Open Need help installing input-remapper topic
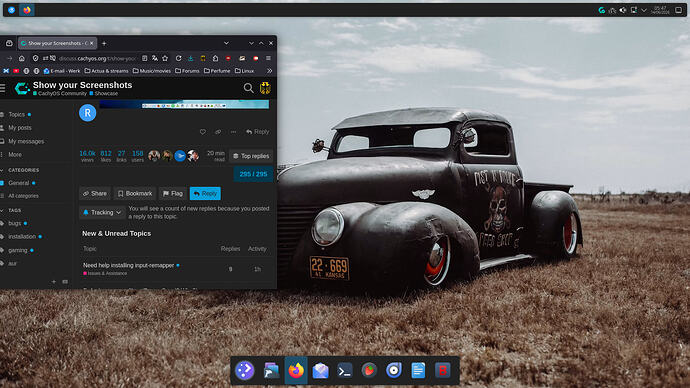The image size is (690, 388). pyautogui.click(x=128, y=265)
